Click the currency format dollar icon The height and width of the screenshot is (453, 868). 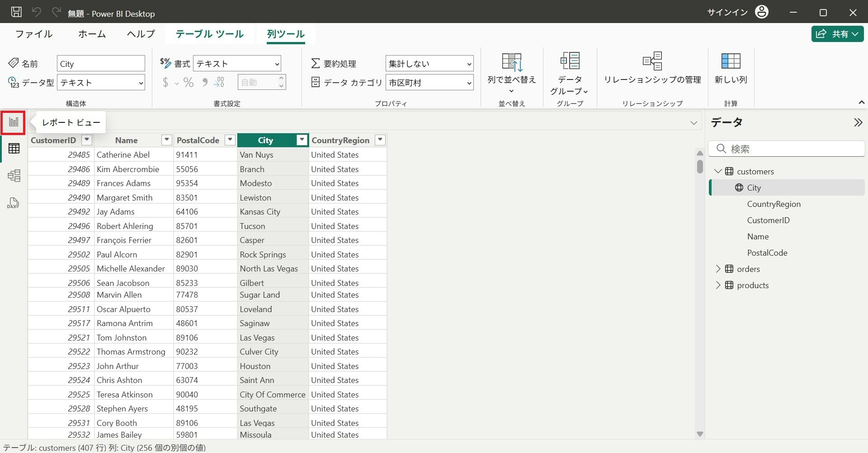(165, 82)
